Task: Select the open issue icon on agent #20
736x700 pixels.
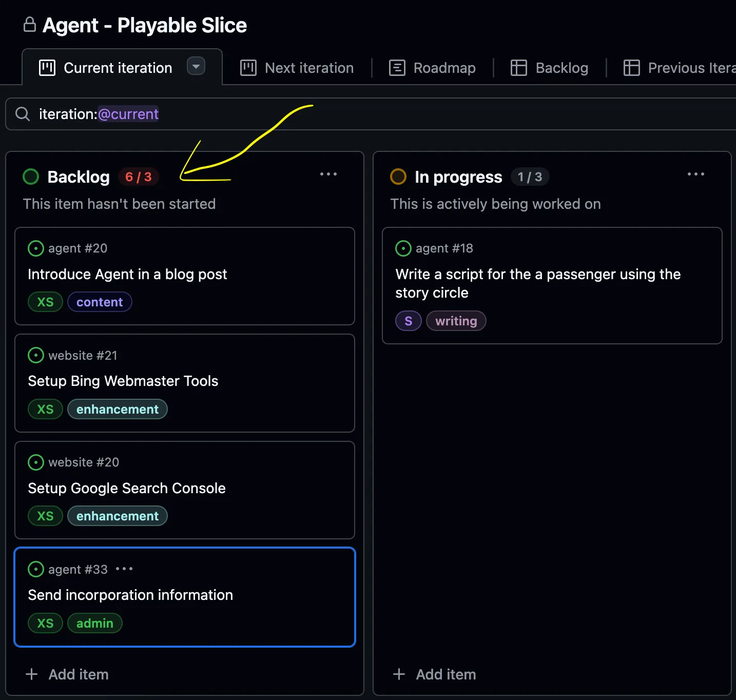Action: (35, 248)
